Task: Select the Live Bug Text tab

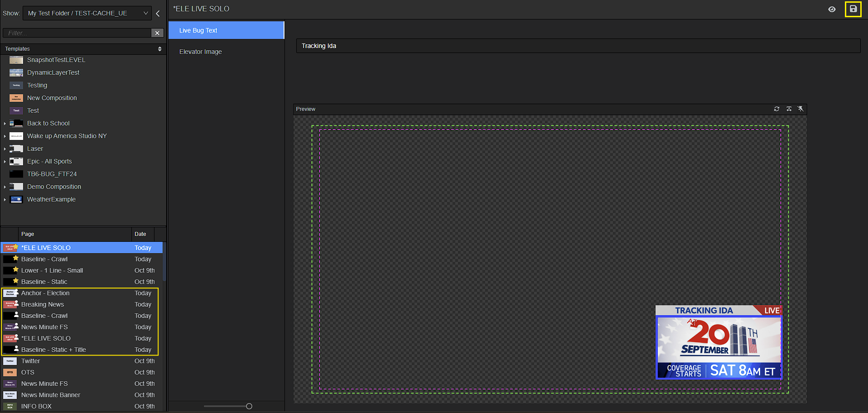Action: coord(226,30)
